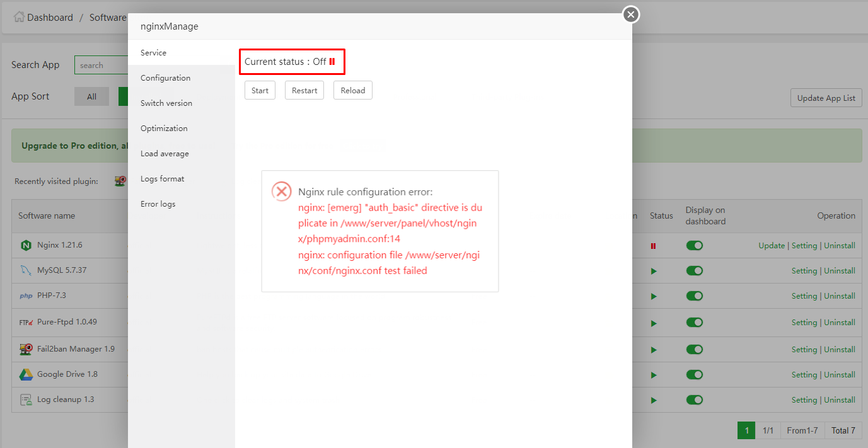The height and width of the screenshot is (448, 868).
Task: Click the Google Drive app icon
Action: (26, 374)
